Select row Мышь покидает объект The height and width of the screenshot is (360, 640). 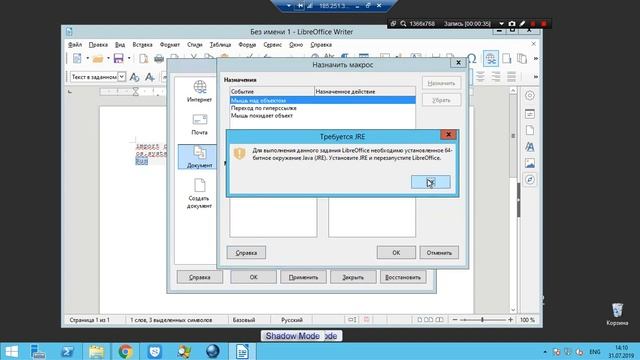tap(322, 116)
